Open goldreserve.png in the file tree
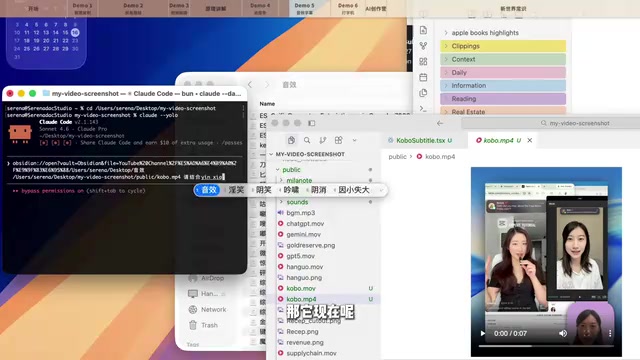The width and height of the screenshot is (640, 360). tap(311, 245)
